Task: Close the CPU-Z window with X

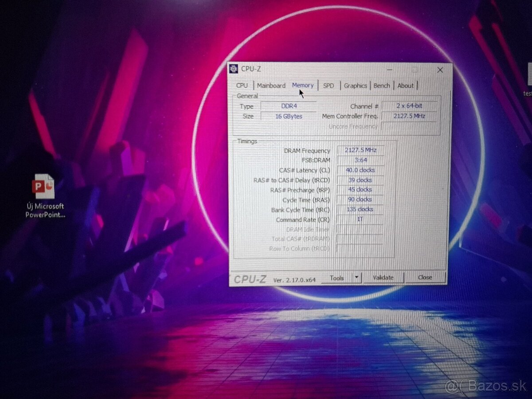Action: [x=440, y=70]
